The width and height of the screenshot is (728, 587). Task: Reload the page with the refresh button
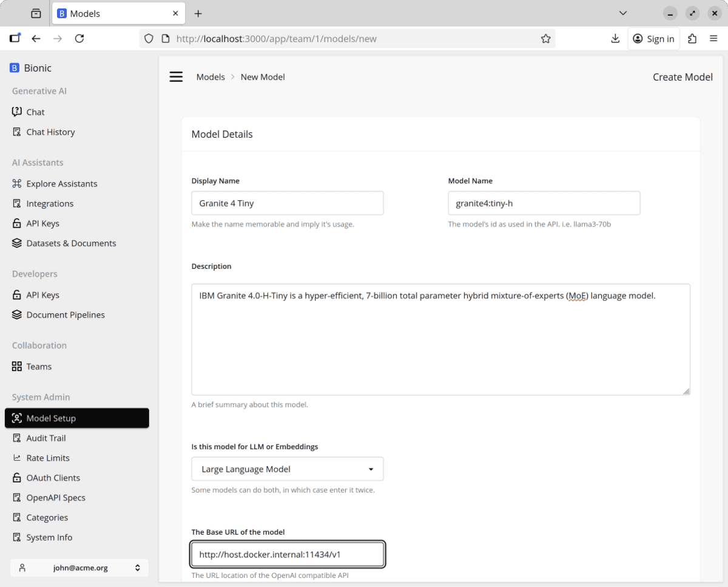pyautogui.click(x=79, y=39)
